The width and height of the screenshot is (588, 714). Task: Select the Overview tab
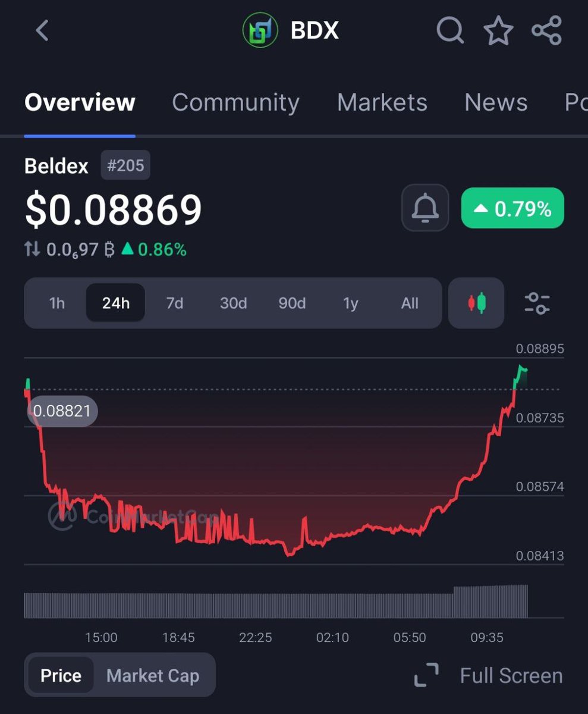[x=80, y=102]
